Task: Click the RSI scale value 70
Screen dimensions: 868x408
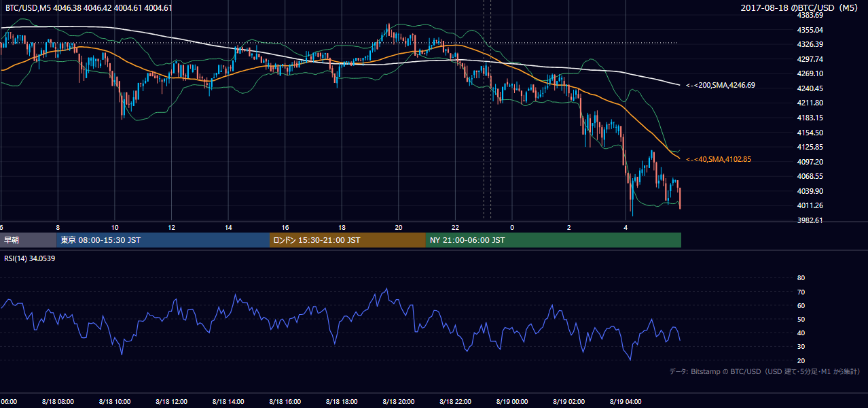Action: tap(801, 292)
